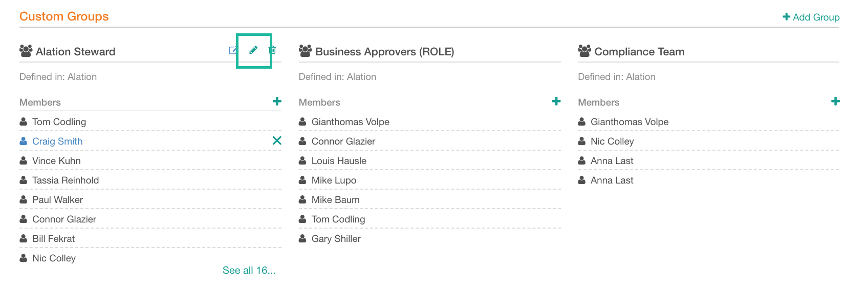Select Nic Colley in Compliance Team
The image size is (868, 285).
[x=709, y=141]
